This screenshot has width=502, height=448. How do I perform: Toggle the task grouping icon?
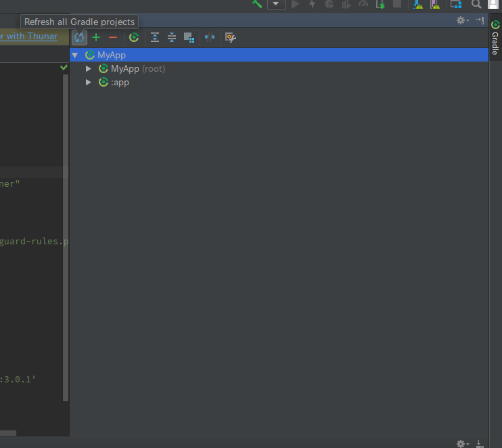(189, 37)
